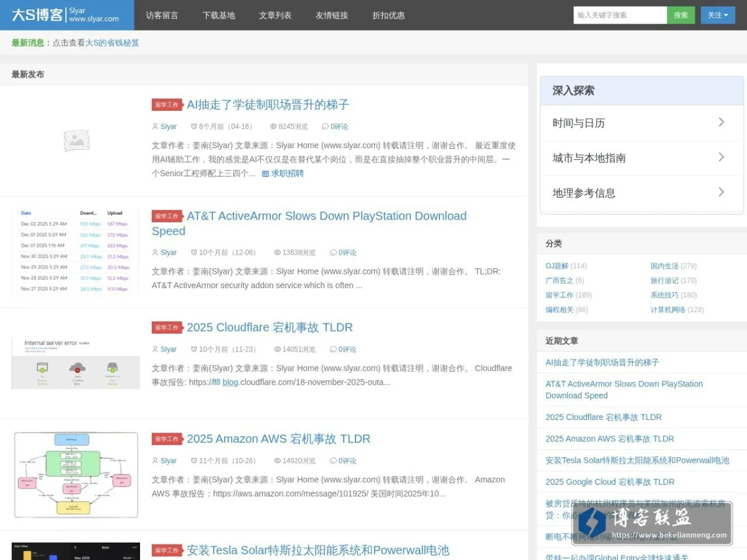Expand 时间与日历 chevron
This screenshot has width=747, height=560.
point(721,122)
